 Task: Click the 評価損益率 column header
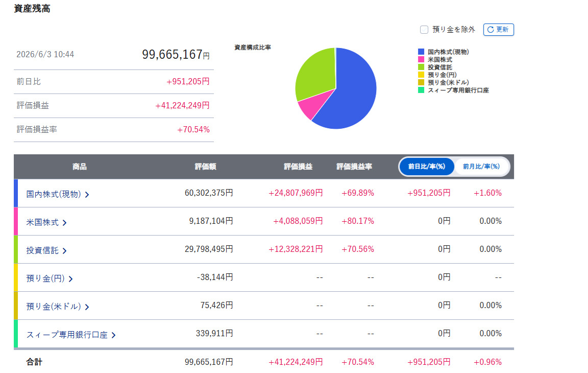pyautogui.click(x=354, y=167)
